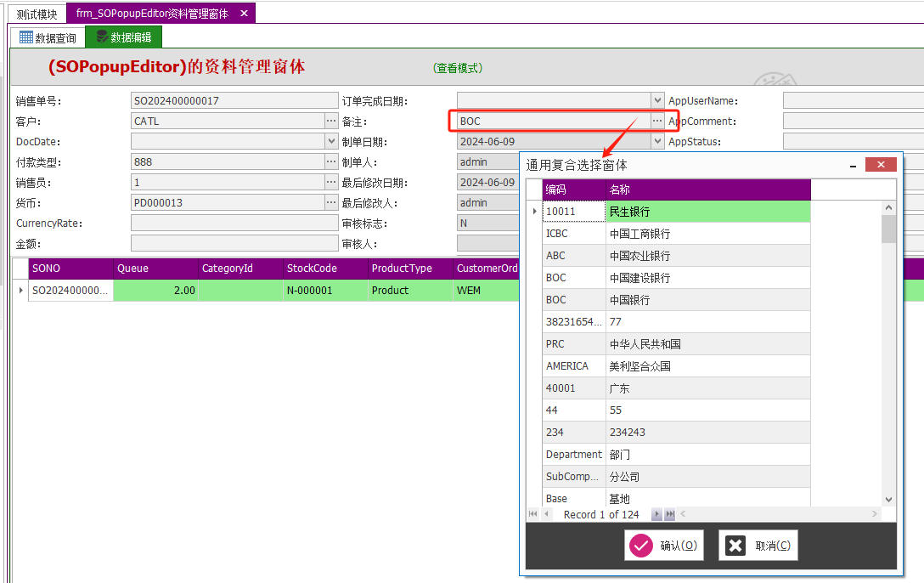The height and width of the screenshot is (583, 924).
Task: Click the CurrencyRate input field
Action: click(x=234, y=223)
